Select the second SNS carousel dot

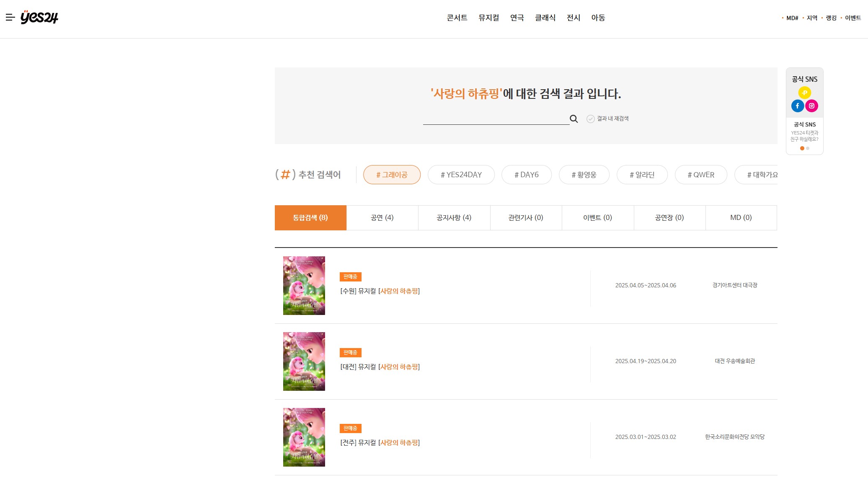pyautogui.click(x=808, y=148)
